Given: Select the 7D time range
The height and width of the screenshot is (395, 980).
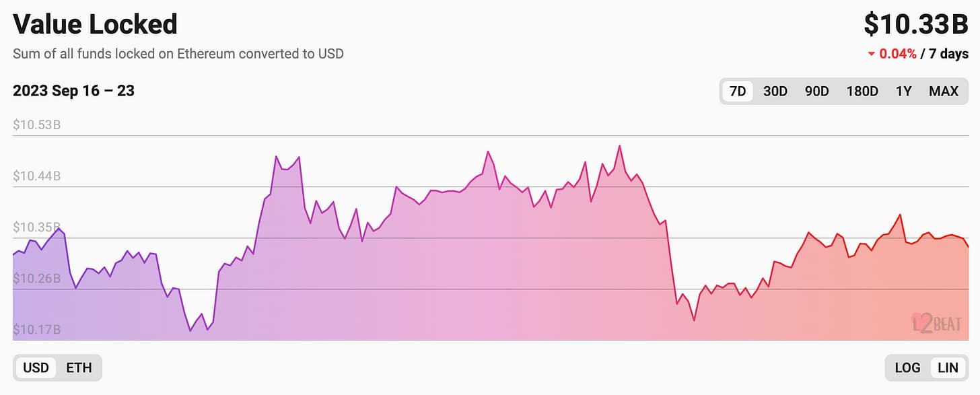Looking at the screenshot, I should 738,92.
